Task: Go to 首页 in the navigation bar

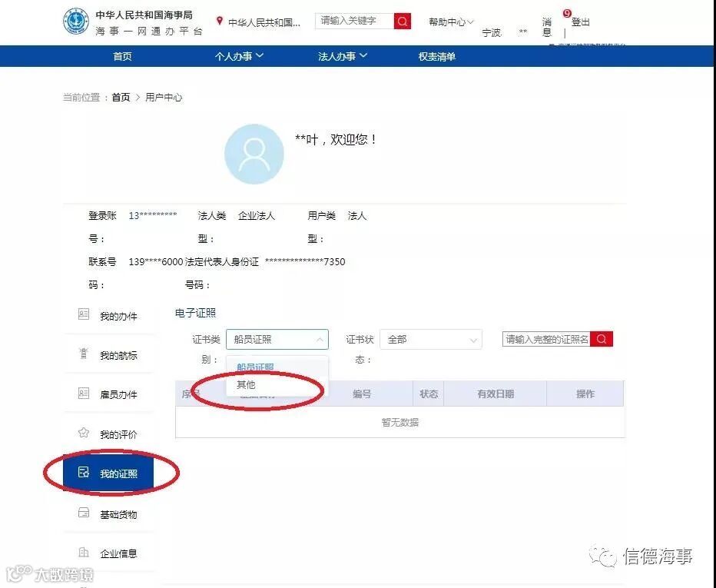Action: 122,56
